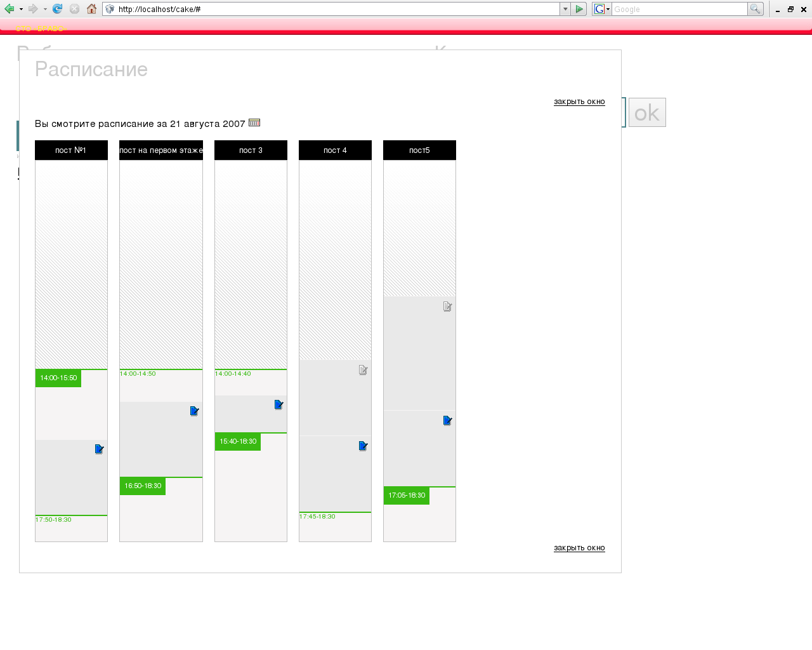Click the "пост 4" column header
812x650 pixels.
(x=335, y=150)
